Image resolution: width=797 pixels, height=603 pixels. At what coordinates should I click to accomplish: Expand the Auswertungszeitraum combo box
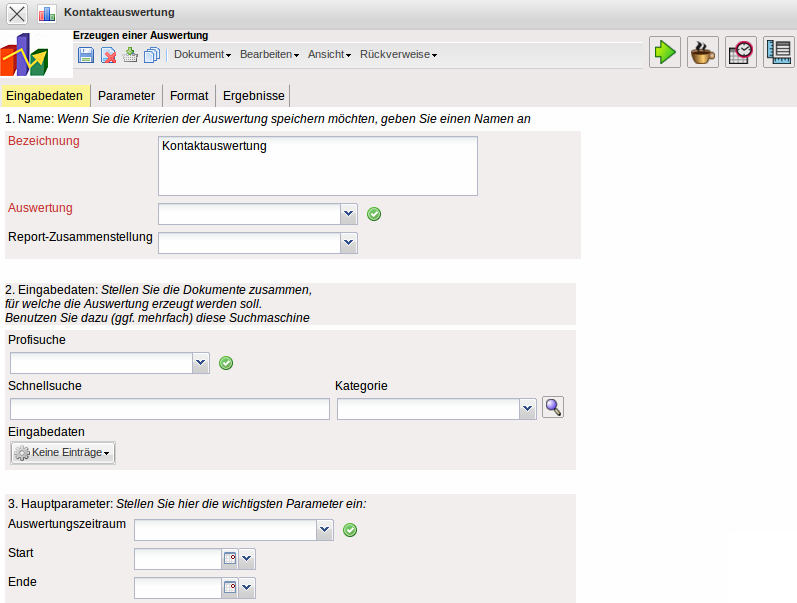coord(324,530)
